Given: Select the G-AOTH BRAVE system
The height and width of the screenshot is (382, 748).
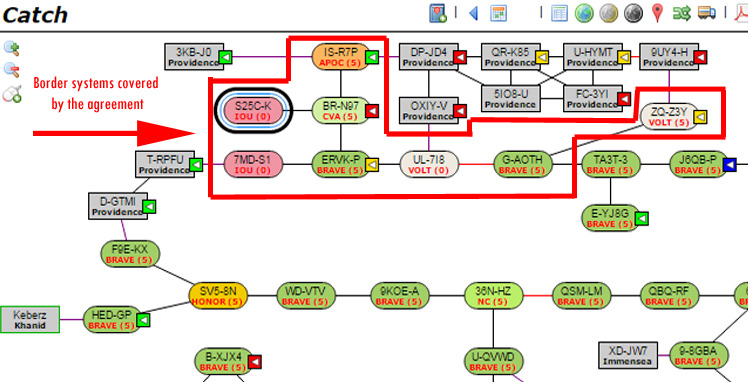Looking at the screenshot, I should point(522,165).
